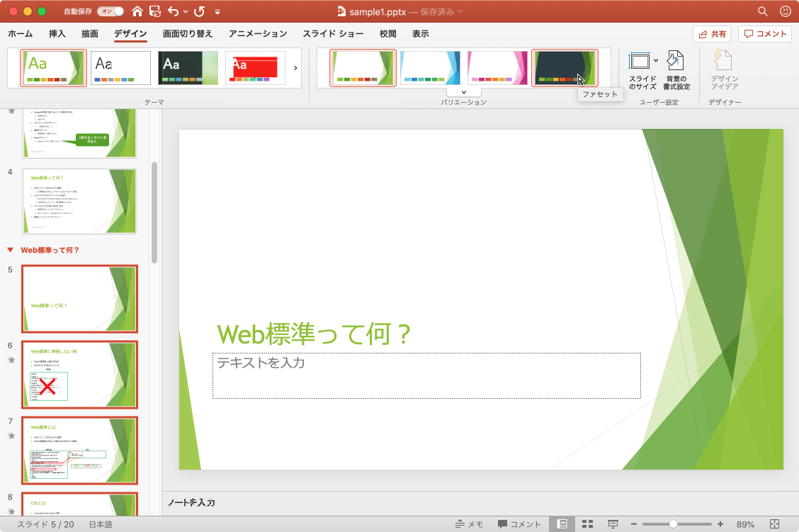This screenshot has width=799, height=532.
Task: Click the zoom slider handle
Action: (673, 523)
